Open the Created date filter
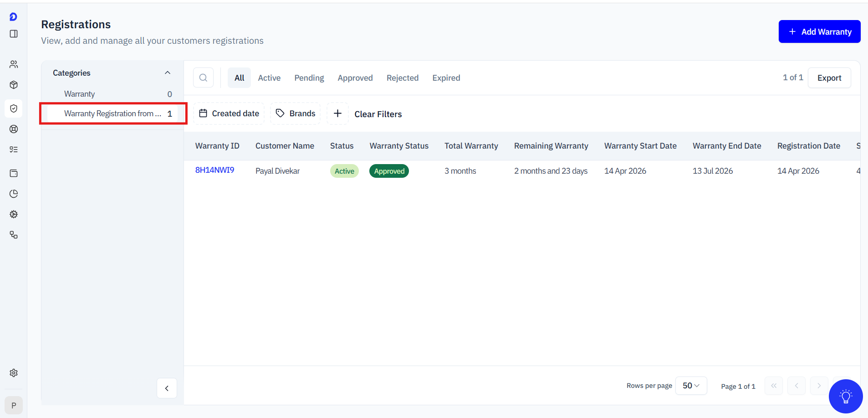868x418 pixels. [x=229, y=114]
